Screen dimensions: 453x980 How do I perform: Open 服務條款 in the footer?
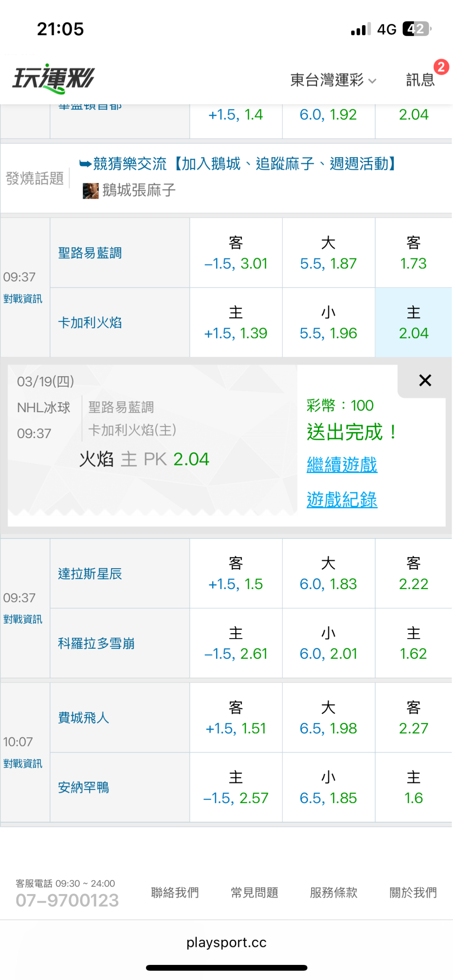334,893
